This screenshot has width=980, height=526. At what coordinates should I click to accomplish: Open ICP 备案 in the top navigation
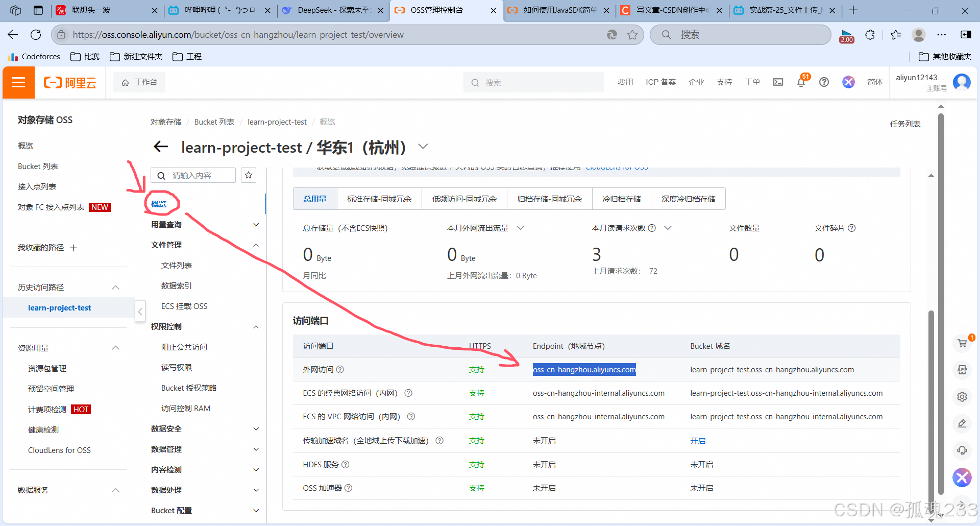point(661,82)
